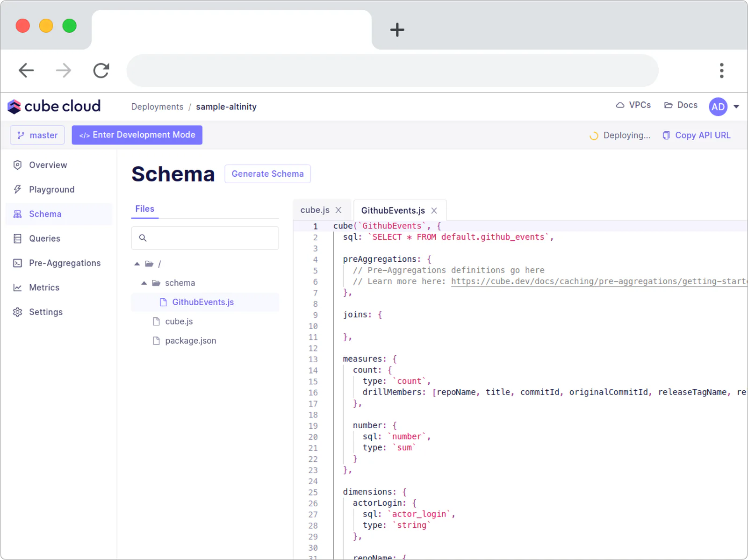This screenshot has width=748, height=560.
Task: Close the cube.js editor tab
Action: click(338, 210)
